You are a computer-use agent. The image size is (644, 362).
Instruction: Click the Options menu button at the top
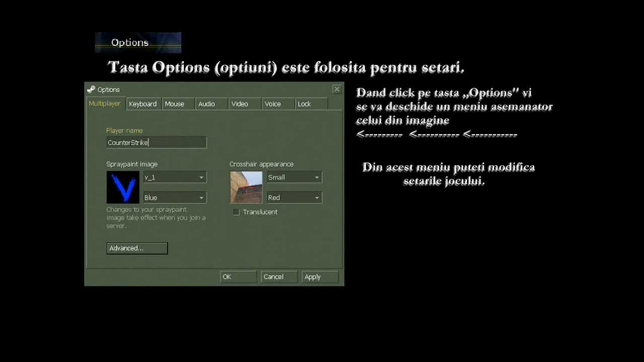[138, 43]
